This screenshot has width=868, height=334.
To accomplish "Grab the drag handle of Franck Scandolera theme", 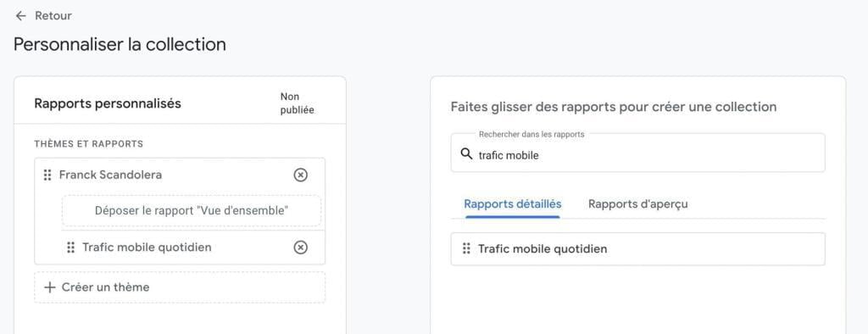I will tap(47, 175).
